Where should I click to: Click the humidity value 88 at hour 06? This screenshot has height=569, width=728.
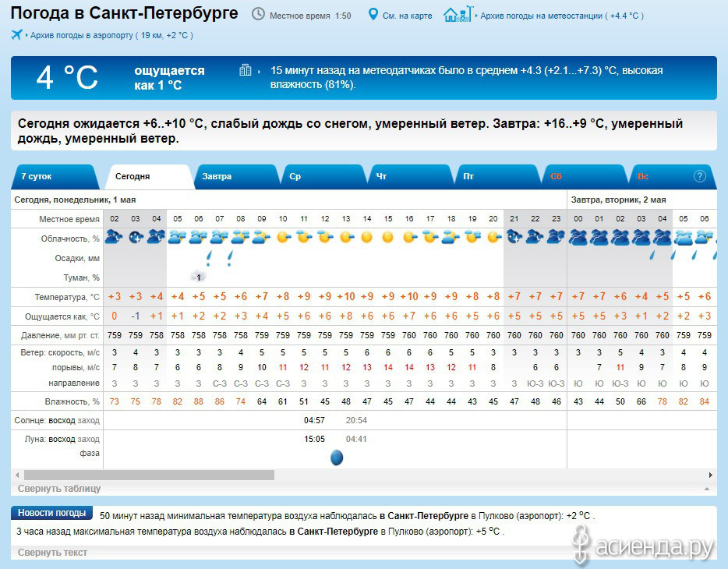click(x=198, y=401)
